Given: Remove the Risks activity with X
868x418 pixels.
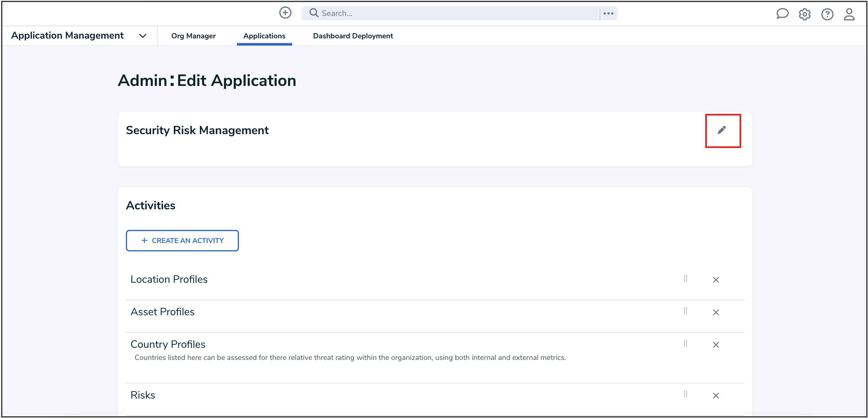Looking at the screenshot, I should coord(716,395).
